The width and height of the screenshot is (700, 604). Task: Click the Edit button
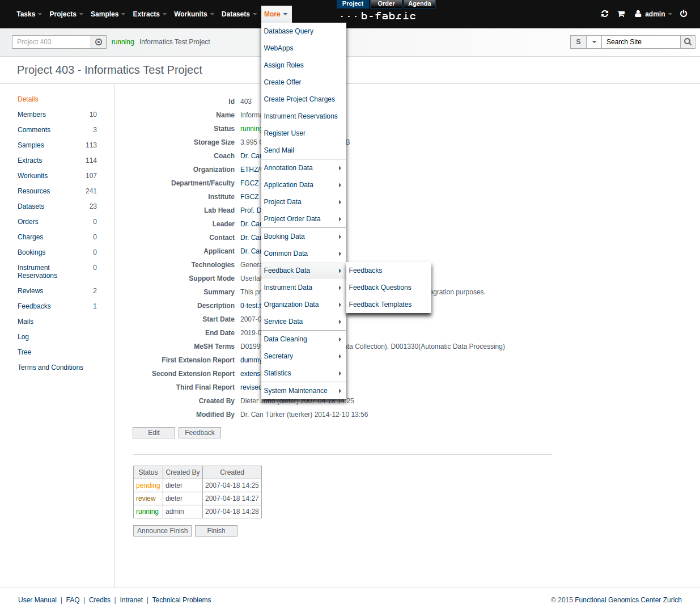[154, 433]
